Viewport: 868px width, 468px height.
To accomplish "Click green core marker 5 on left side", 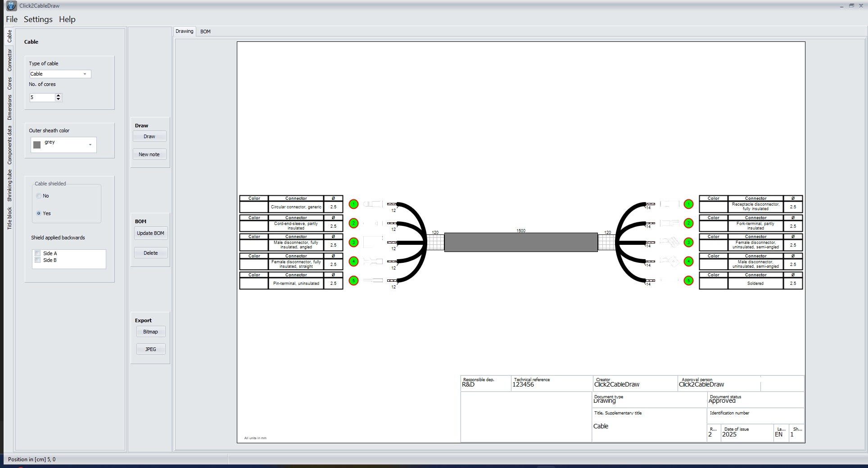I will coord(354,281).
